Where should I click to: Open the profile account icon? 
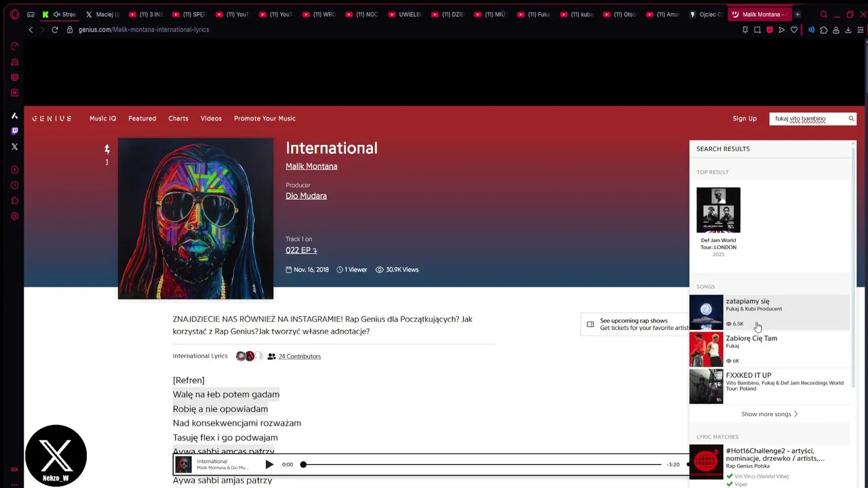pyautogui.click(x=836, y=30)
